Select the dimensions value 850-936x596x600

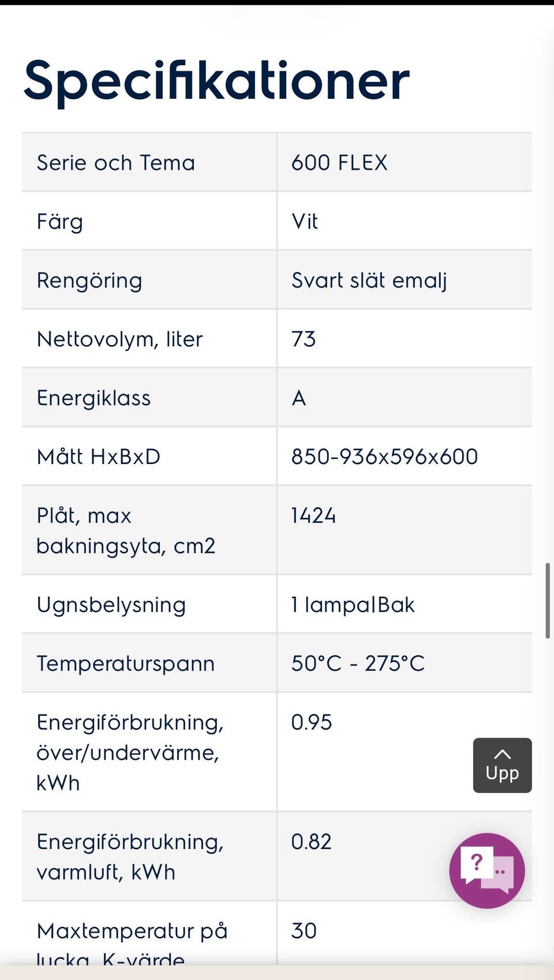(x=384, y=457)
